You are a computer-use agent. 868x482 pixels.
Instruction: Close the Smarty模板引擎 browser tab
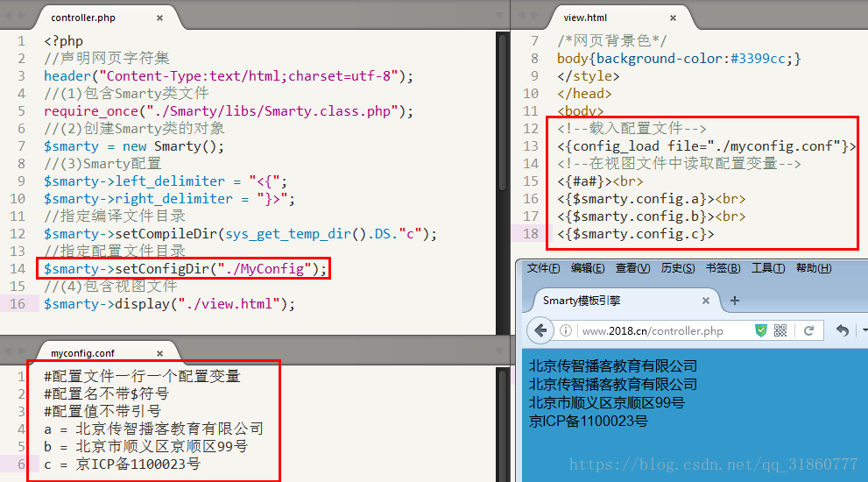(x=706, y=301)
